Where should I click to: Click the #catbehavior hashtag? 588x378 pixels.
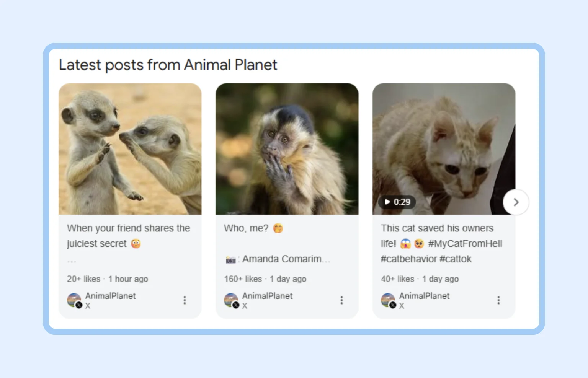coord(409,259)
